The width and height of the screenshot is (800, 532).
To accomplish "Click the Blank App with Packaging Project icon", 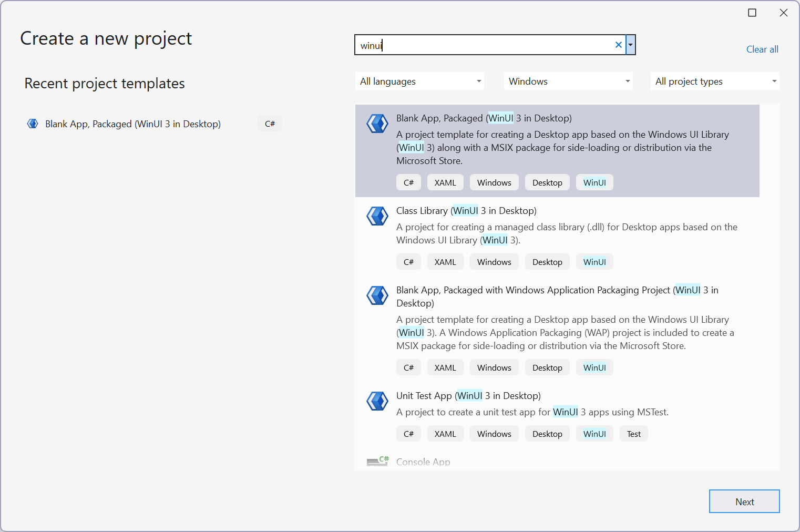I will 377,295.
